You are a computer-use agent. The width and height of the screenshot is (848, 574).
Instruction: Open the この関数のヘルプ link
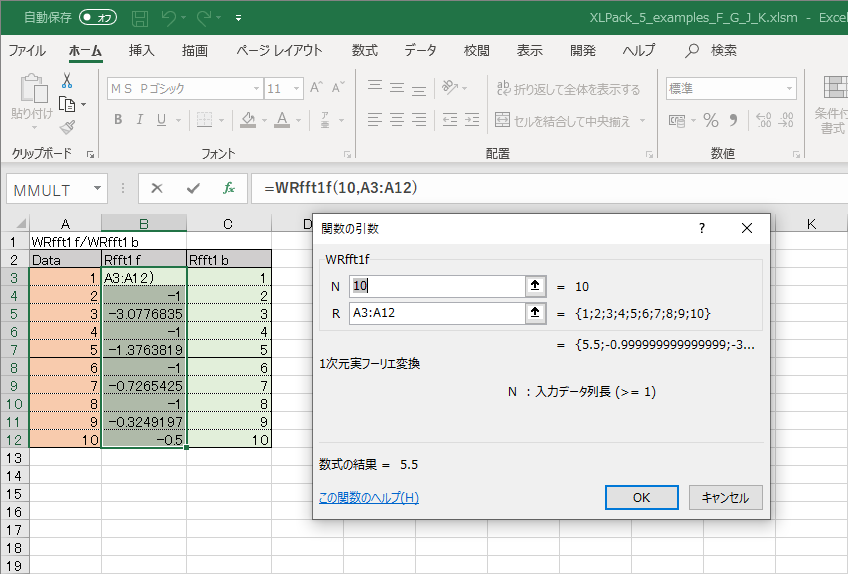coord(368,498)
